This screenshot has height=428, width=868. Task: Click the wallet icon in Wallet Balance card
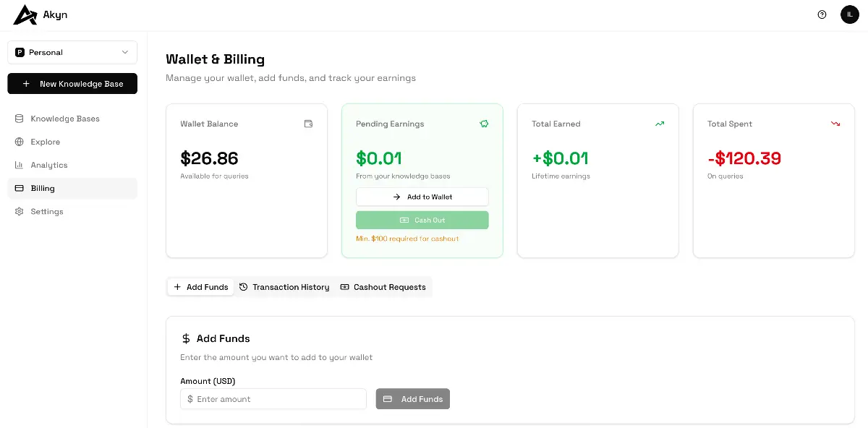coord(308,124)
